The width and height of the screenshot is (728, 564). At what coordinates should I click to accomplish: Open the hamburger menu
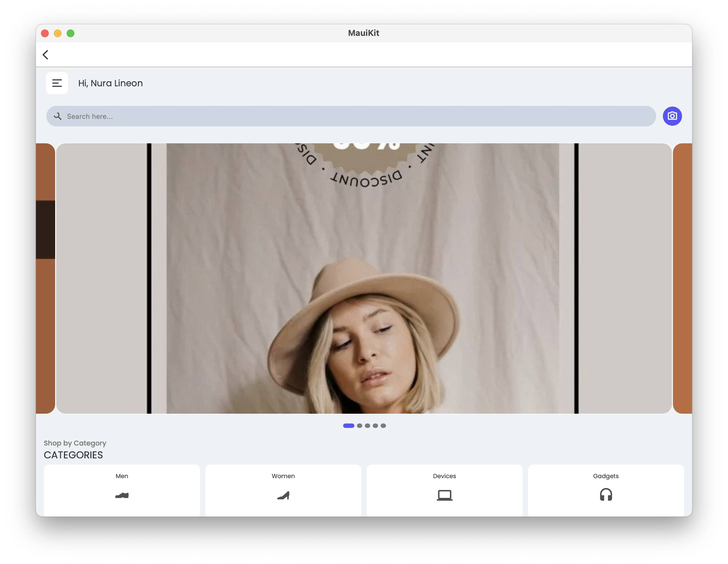click(57, 83)
